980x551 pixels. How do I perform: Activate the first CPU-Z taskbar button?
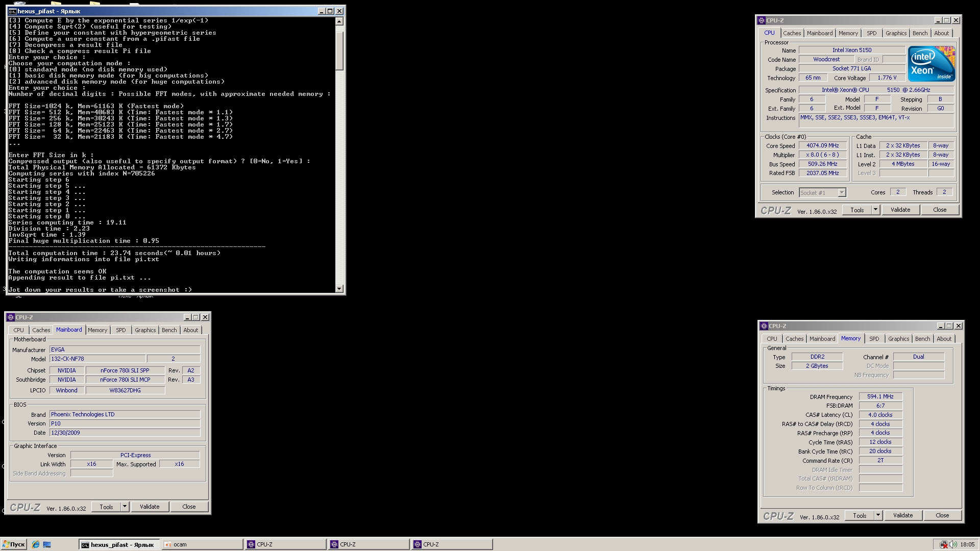286,544
